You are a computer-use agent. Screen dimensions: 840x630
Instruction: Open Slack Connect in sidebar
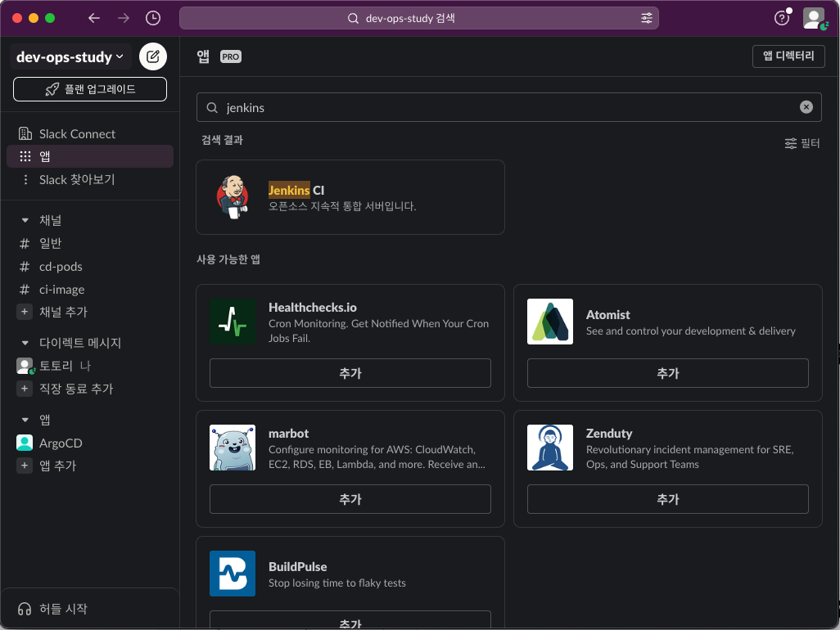pyautogui.click(x=90, y=134)
